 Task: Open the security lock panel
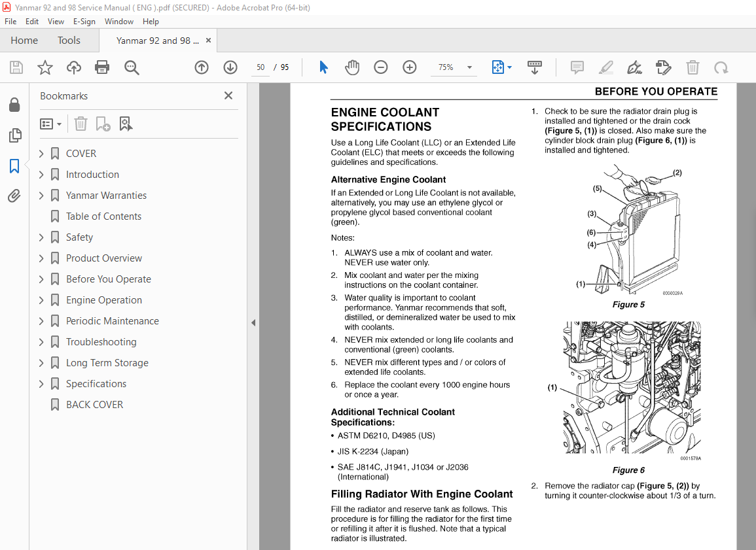tap(14, 105)
